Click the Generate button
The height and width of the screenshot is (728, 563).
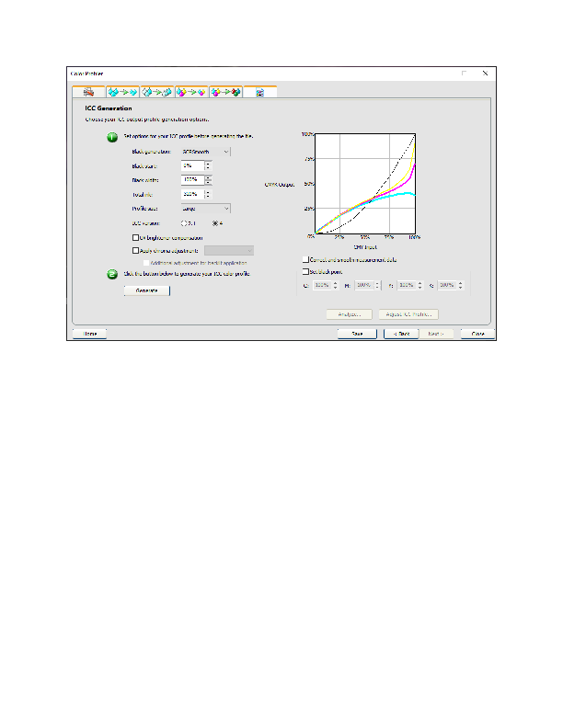click(x=147, y=290)
